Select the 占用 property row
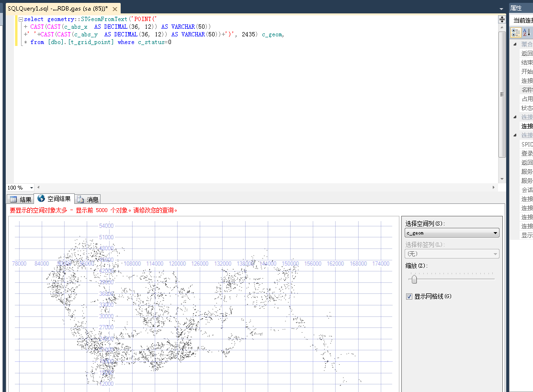This screenshot has height=392, width=533. tap(527, 99)
